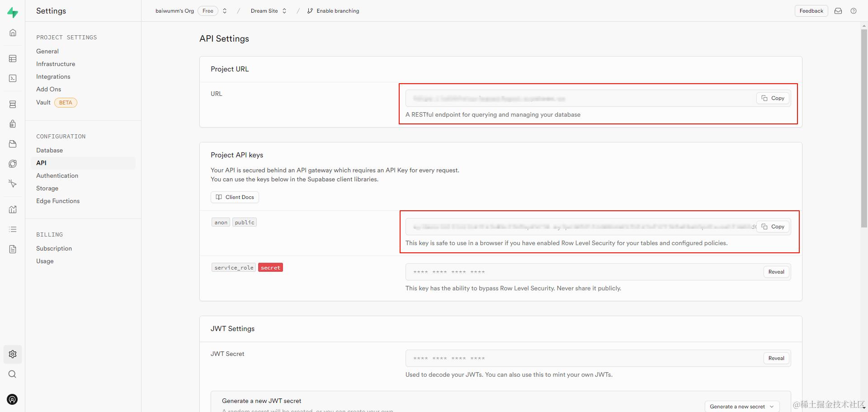This screenshot has width=868, height=412.
Task: Open Client Docs
Action: coord(235,197)
